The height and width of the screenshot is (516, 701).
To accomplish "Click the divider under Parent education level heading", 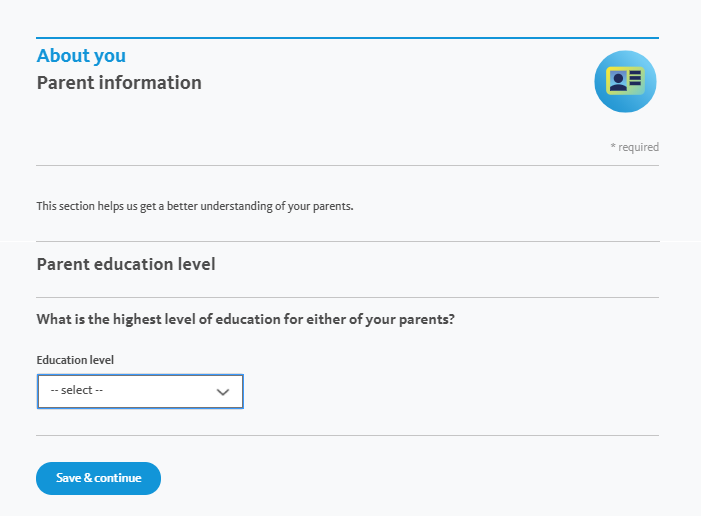I will pyautogui.click(x=347, y=297).
